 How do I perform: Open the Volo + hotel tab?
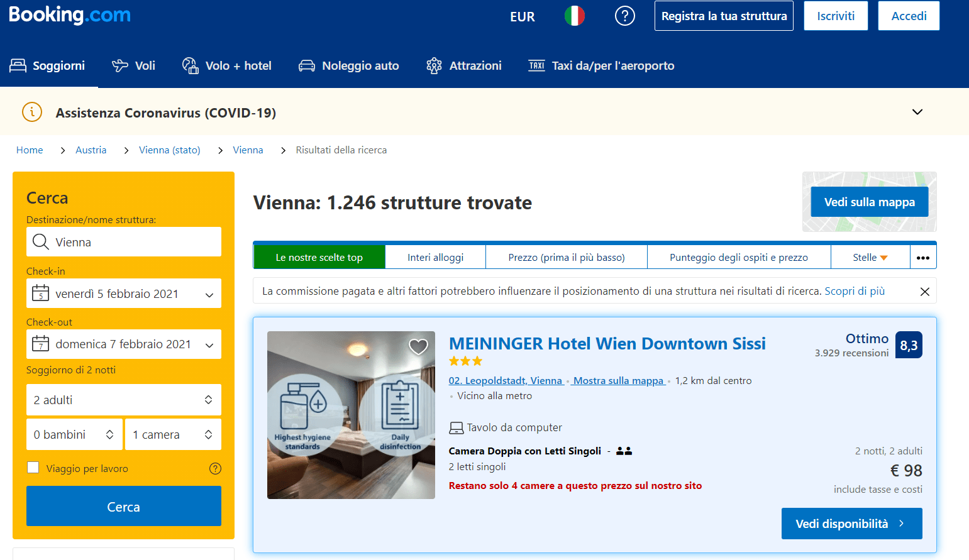point(226,65)
